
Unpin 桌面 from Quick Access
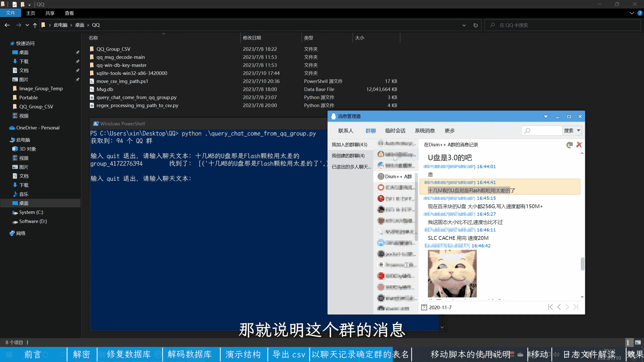tap(78, 52)
